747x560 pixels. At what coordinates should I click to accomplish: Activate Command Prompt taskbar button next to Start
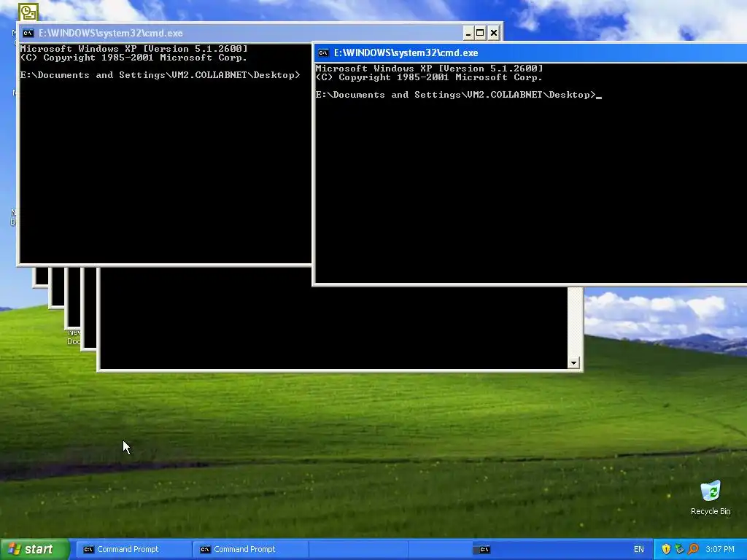coord(133,550)
